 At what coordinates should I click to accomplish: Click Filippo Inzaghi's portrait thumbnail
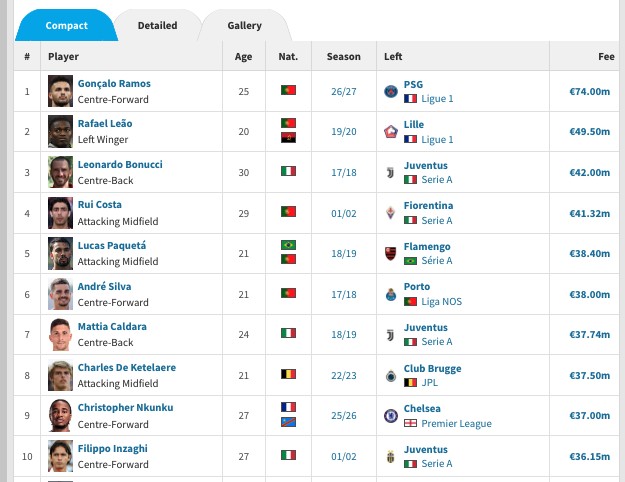pyautogui.click(x=60, y=456)
